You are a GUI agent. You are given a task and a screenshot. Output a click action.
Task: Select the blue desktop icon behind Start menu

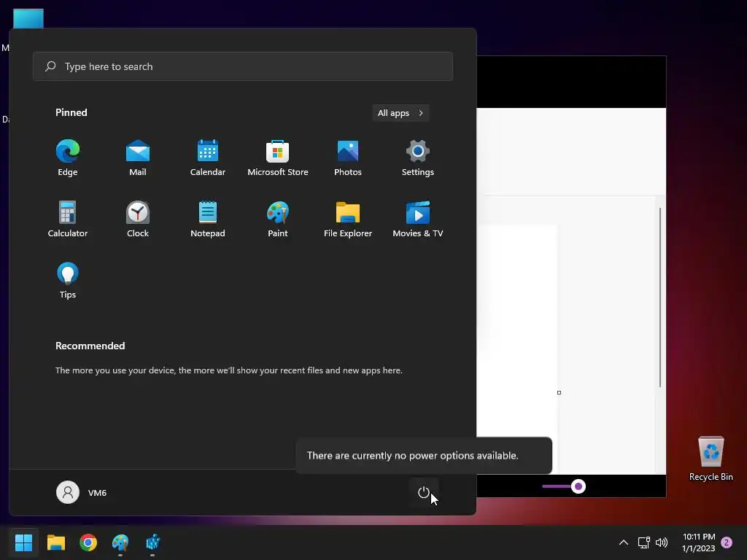click(x=28, y=18)
